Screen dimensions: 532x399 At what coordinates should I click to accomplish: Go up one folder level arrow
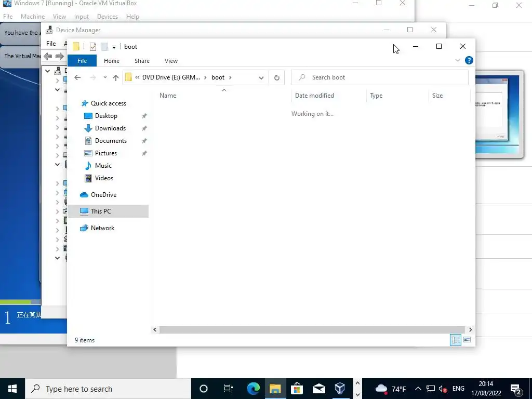pyautogui.click(x=116, y=78)
